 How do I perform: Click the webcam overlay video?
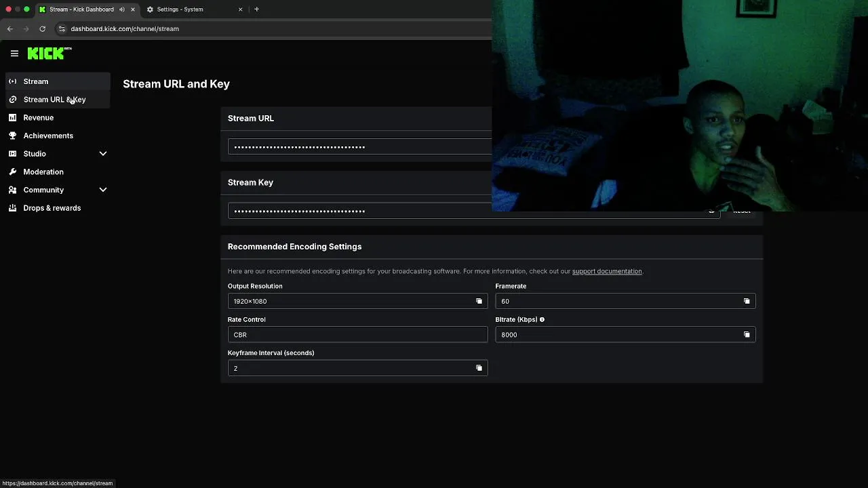[x=679, y=106]
